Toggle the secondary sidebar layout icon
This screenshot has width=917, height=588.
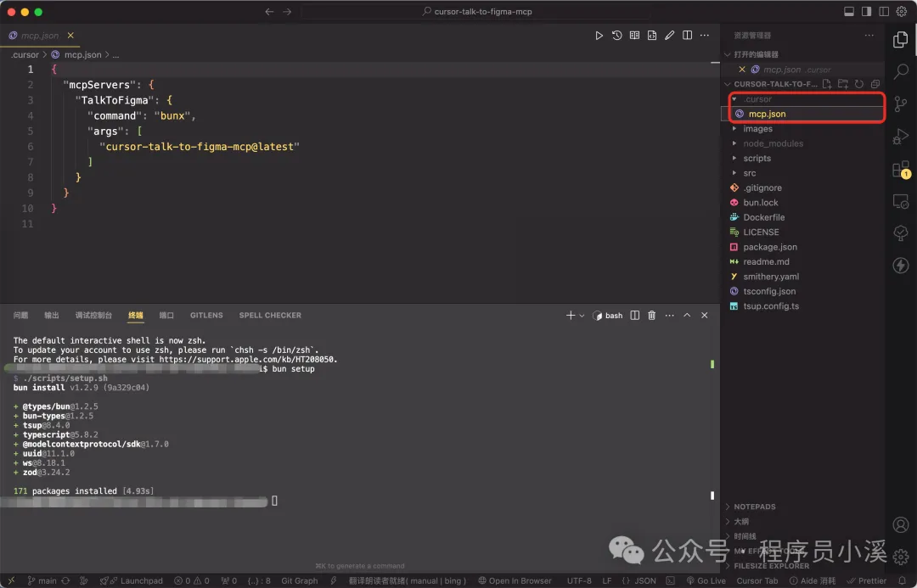pyautogui.click(x=884, y=11)
